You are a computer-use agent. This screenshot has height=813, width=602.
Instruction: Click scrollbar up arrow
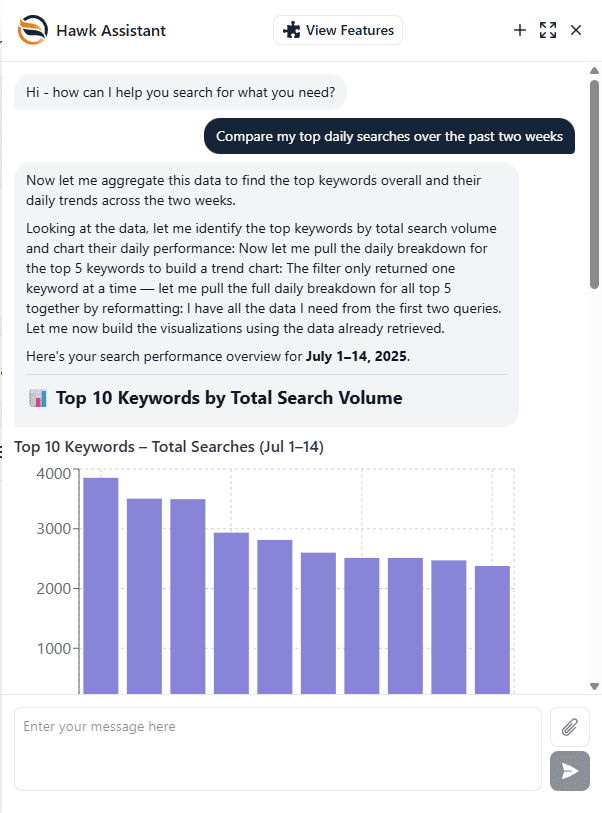(x=594, y=71)
